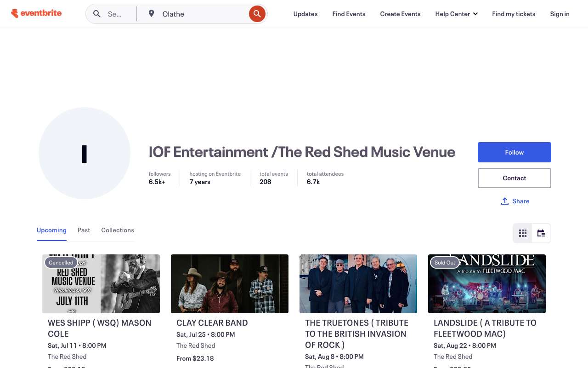This screenshot has width=588, height=368.
Task: Click 'The Red Shed' under Wes Shipp event
Action: click(x=67, y=356)
